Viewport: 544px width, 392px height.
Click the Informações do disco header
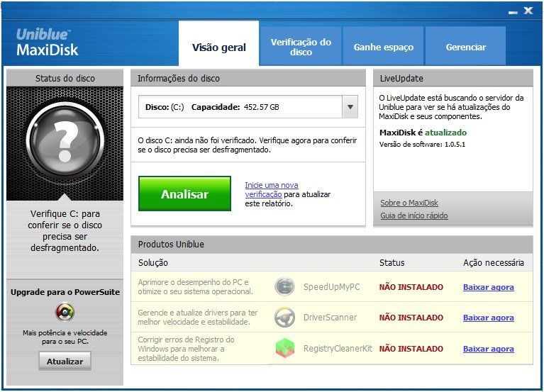coord(248,79)
